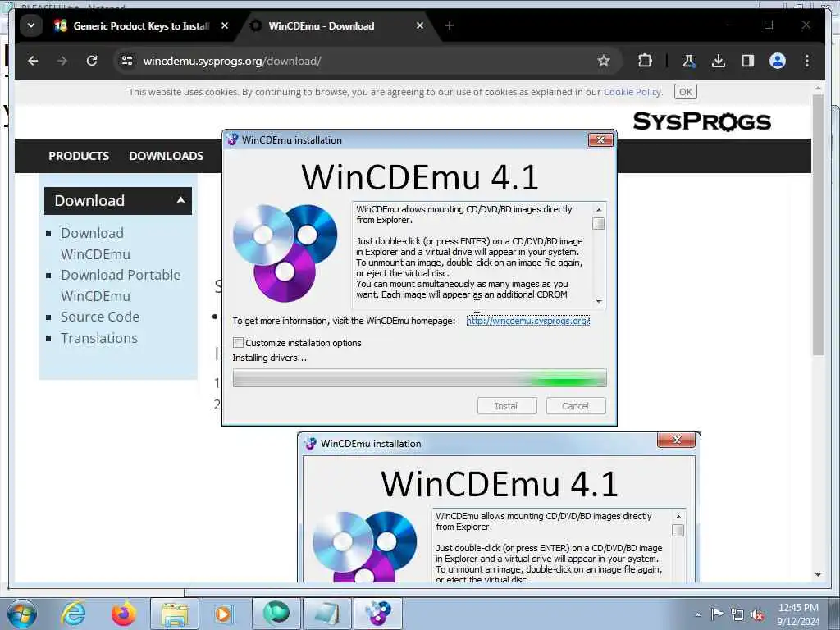Viewport: 840px width, 630px height.
Task: Bookmark this page with the star icon
Action: [x=604, y=61]
